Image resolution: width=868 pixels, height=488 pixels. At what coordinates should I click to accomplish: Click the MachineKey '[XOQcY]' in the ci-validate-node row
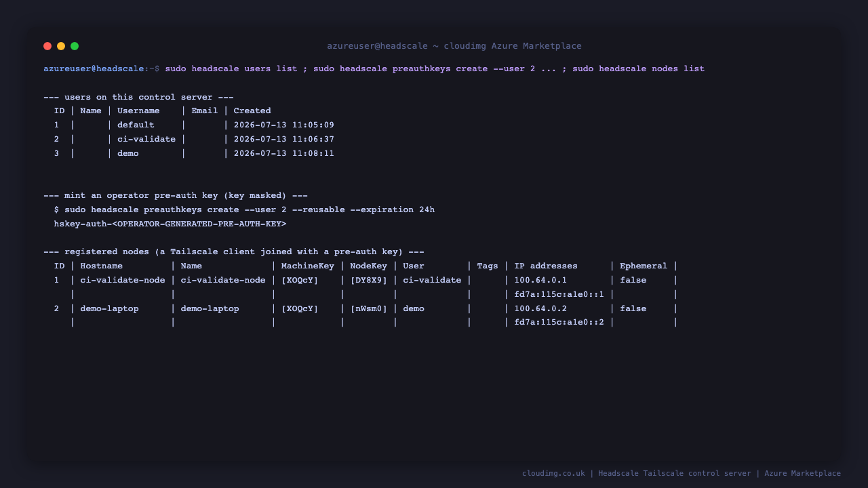tap(300, 280)
